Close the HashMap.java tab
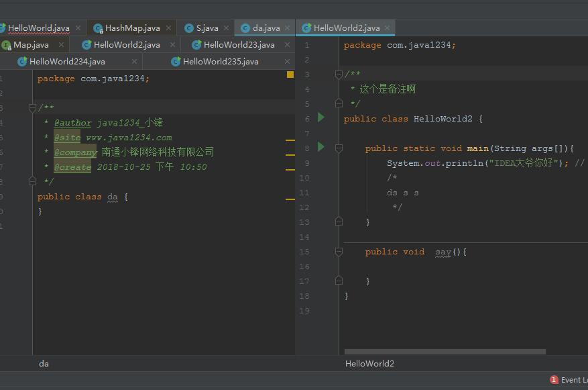This screenshot has width=588, height=390. (168, 28)
